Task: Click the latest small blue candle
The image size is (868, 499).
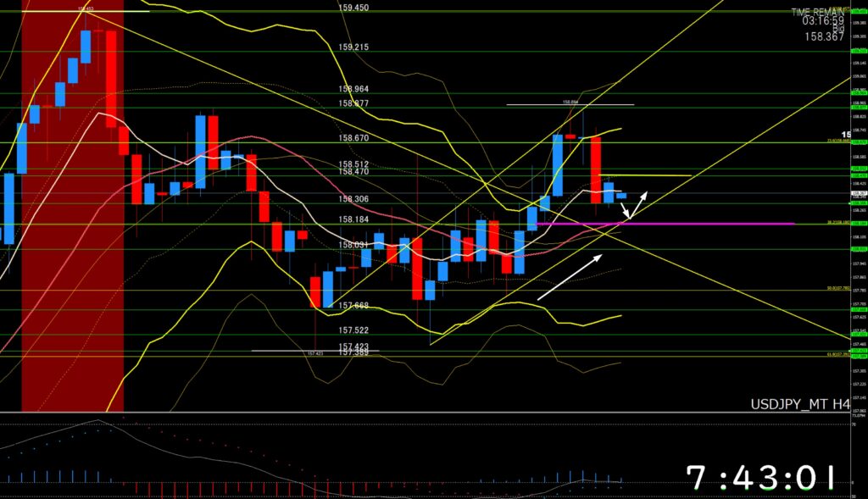Action: click(621, 196)
